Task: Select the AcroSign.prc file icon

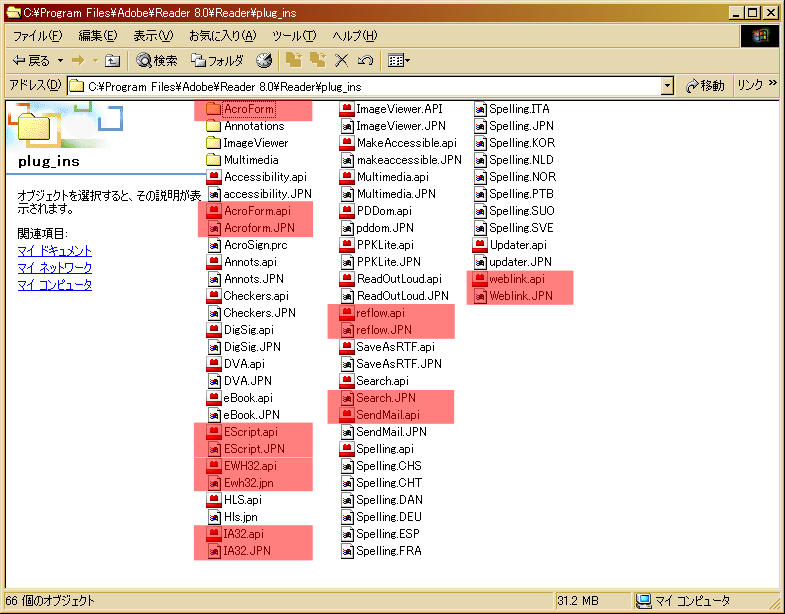Action: [x=214, y=245]
